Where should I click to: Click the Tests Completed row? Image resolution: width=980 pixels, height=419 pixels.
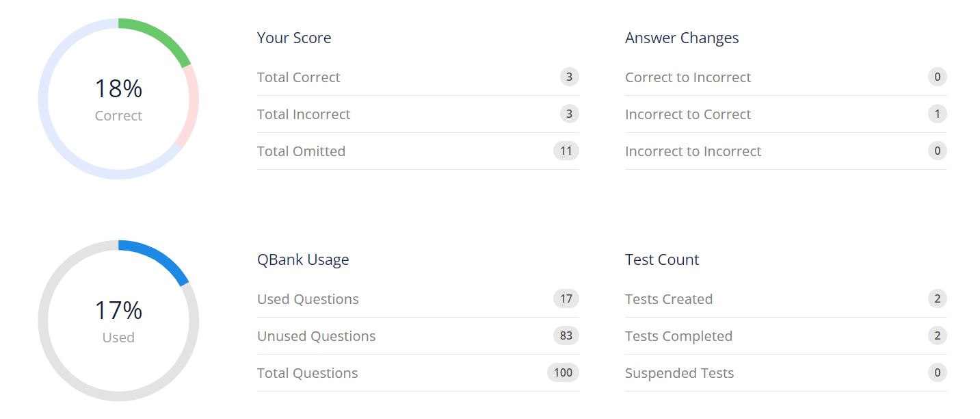pyautogui.click(x=785, y=335)
